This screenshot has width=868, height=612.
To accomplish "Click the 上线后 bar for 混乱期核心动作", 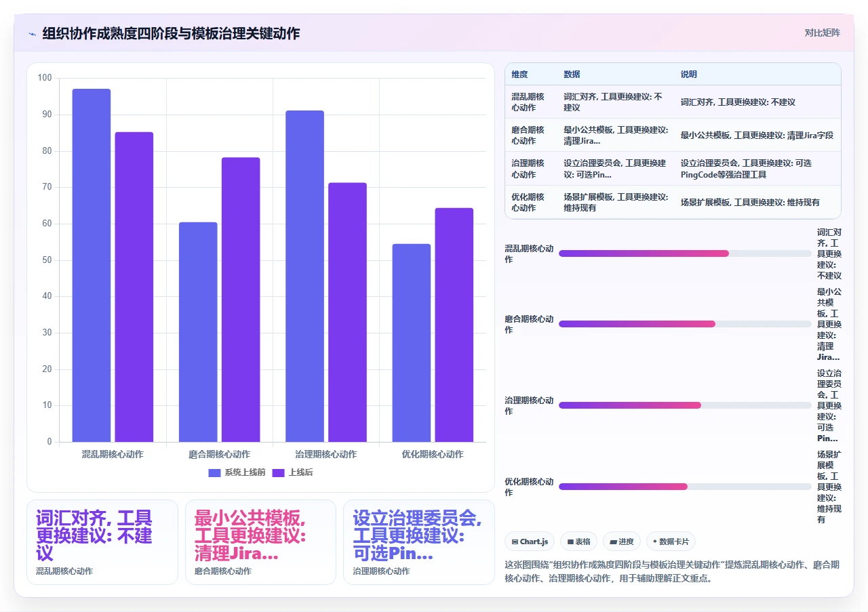I will pos(134,287).
